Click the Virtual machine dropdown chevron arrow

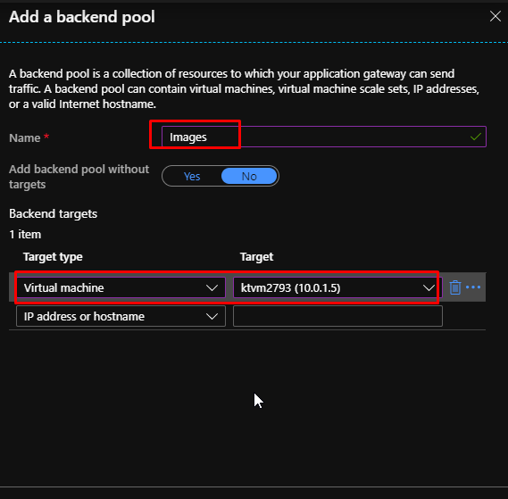pyautogui.click(x=212, y=288)
